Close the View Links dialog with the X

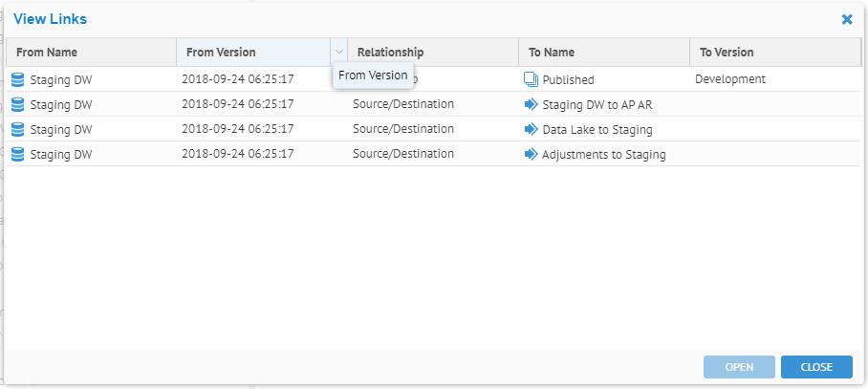[x=846, y=19]
